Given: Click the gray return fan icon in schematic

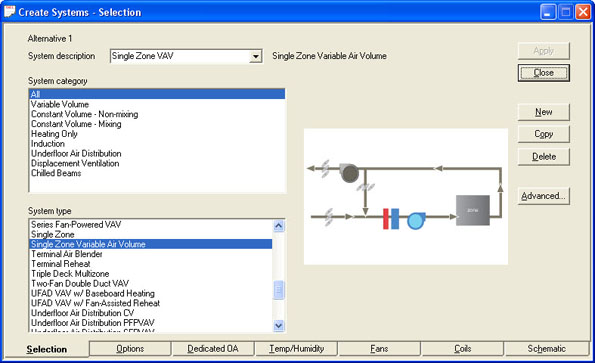Looking at the screenshot, I should click(349, 173).
